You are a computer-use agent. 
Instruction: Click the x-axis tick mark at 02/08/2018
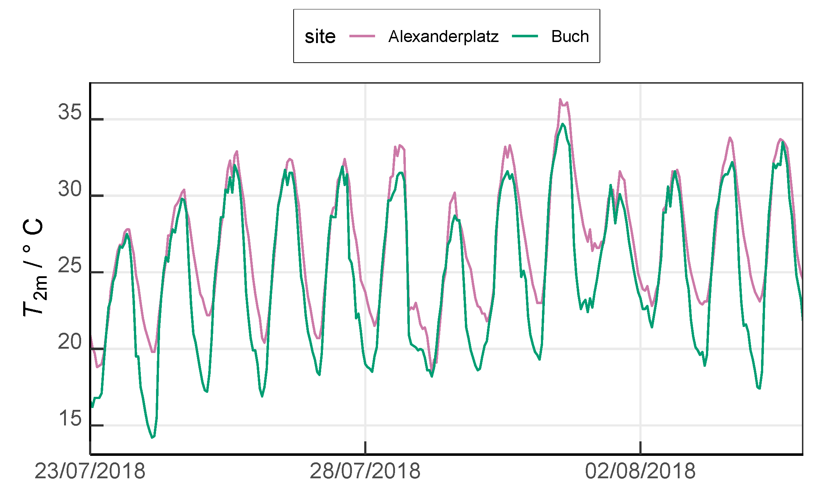pos(640,448)
